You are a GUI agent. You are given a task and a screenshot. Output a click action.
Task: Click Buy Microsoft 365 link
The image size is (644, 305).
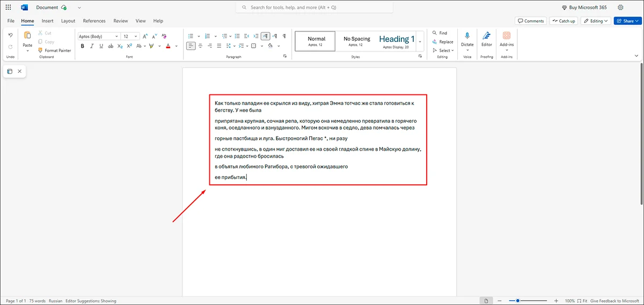pyautogui.click(x=584, y=8)
